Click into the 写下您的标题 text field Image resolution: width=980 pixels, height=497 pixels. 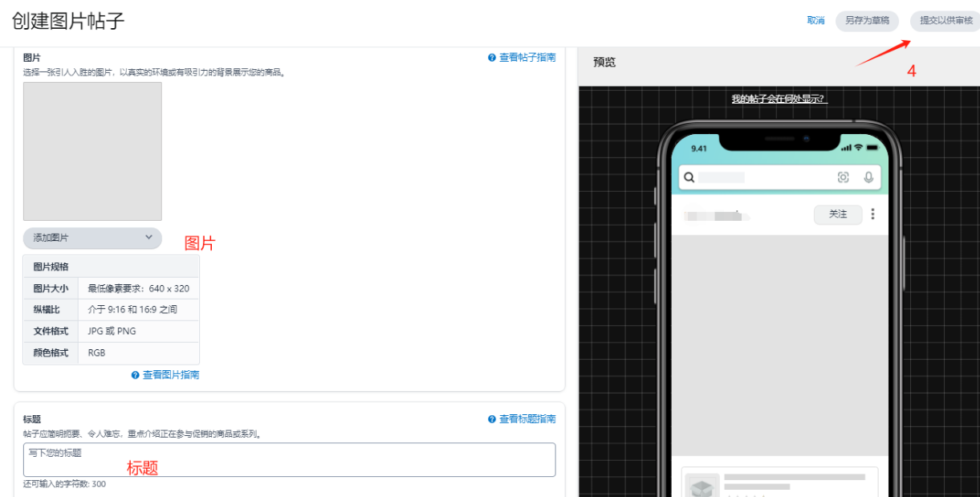289,460
